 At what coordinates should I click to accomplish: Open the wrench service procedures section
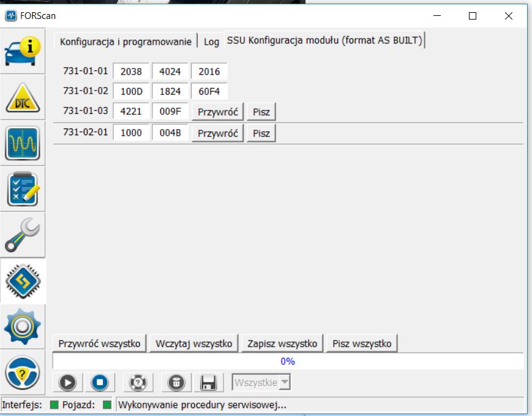(23, 235)
